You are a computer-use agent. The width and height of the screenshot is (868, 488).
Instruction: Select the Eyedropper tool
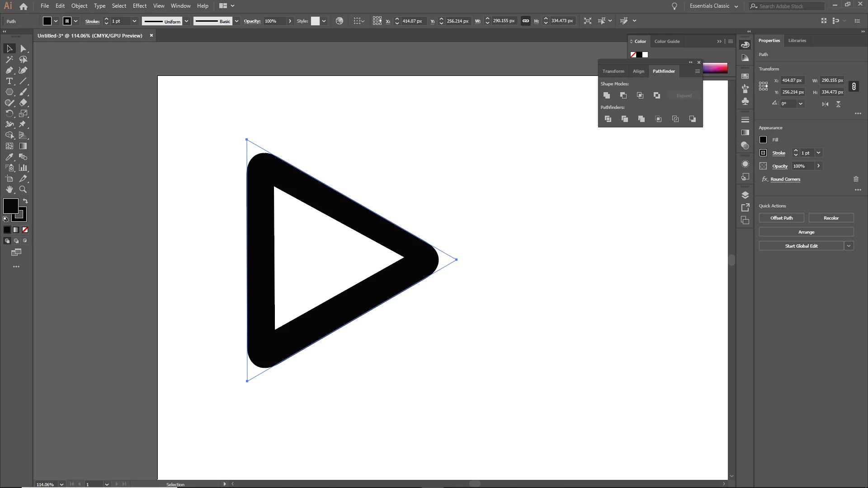pyautogui.click(x=9, y=157)
